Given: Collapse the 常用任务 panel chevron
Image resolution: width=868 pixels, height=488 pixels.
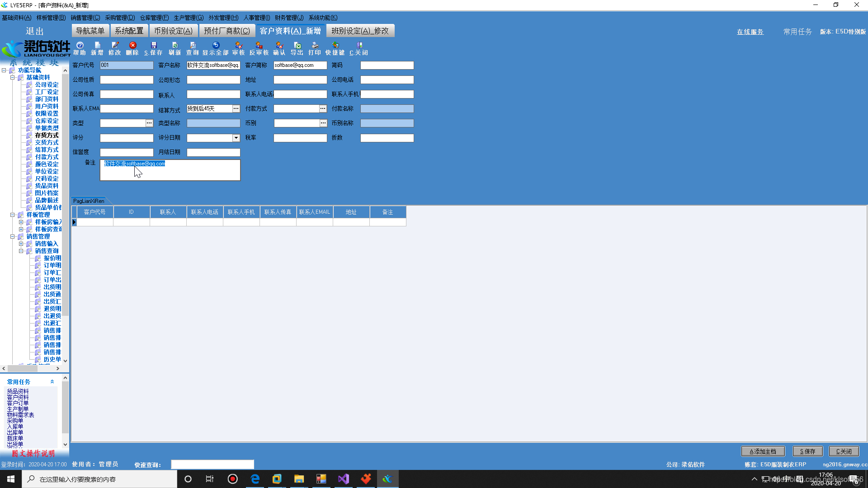Looking at the screenshot, I should tap(52, 382).
